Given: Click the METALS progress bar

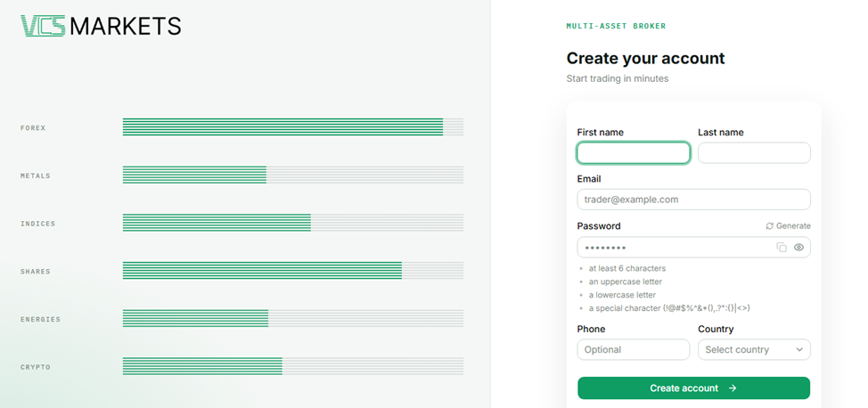Looking at the screenshot, I should (293, 175).
